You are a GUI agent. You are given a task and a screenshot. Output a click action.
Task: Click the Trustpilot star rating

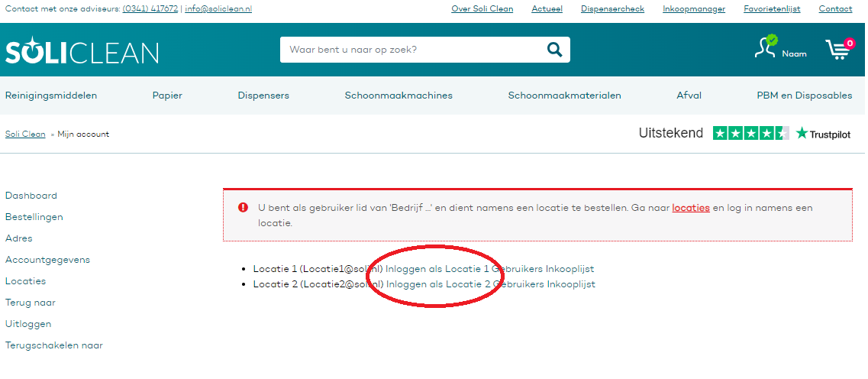pyautogui.click(x=750, y=134)
